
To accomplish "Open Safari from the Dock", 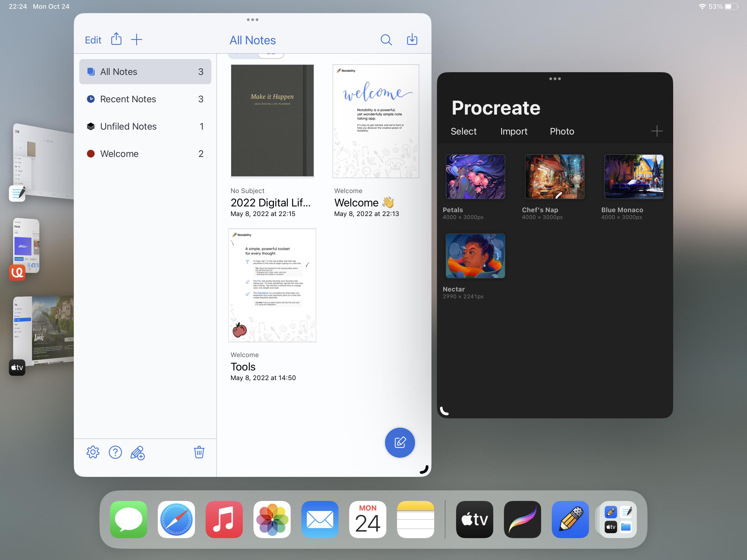I will coord(176,519).
